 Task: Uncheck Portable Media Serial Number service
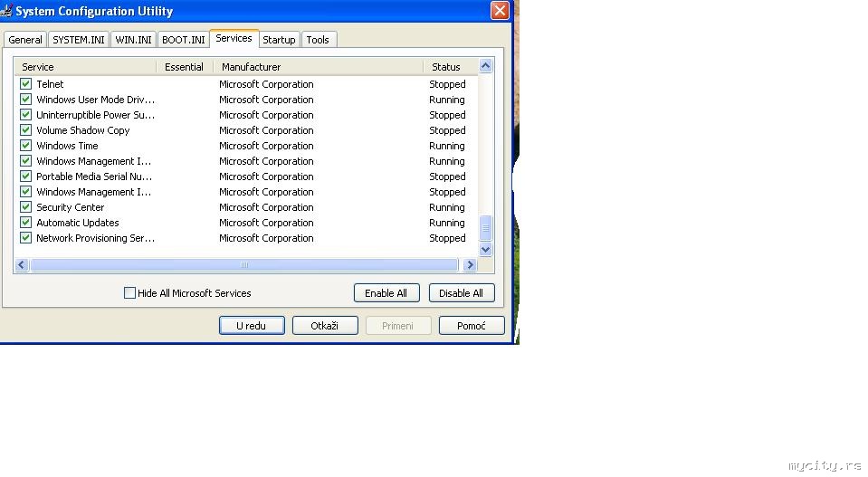tap(25, 176)
